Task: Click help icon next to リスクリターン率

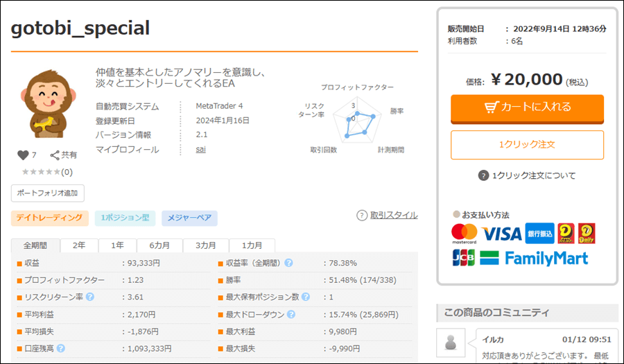Action: tap(89, 297)
